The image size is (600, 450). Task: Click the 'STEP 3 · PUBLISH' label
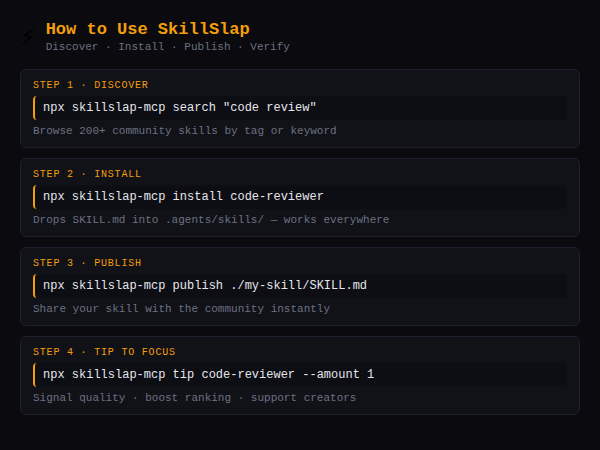tap(87, 263)
